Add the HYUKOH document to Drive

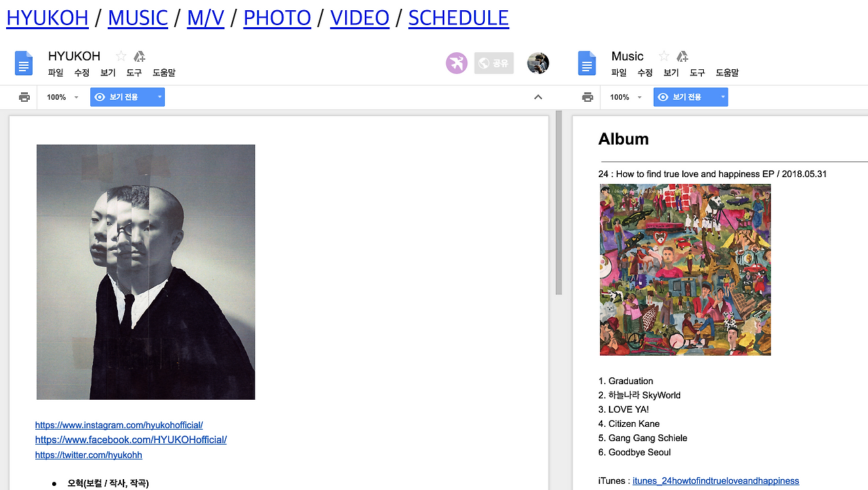[139, 56]
